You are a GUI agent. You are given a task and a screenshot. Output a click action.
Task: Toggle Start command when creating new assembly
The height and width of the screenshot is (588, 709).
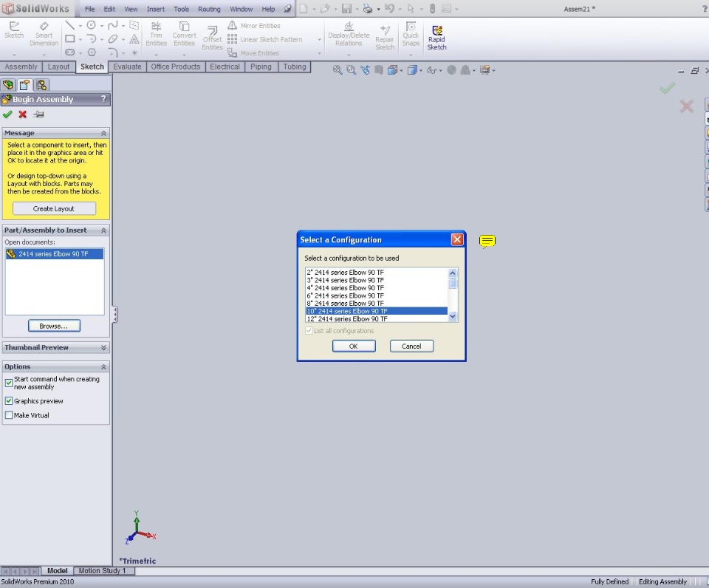[9, 383]
